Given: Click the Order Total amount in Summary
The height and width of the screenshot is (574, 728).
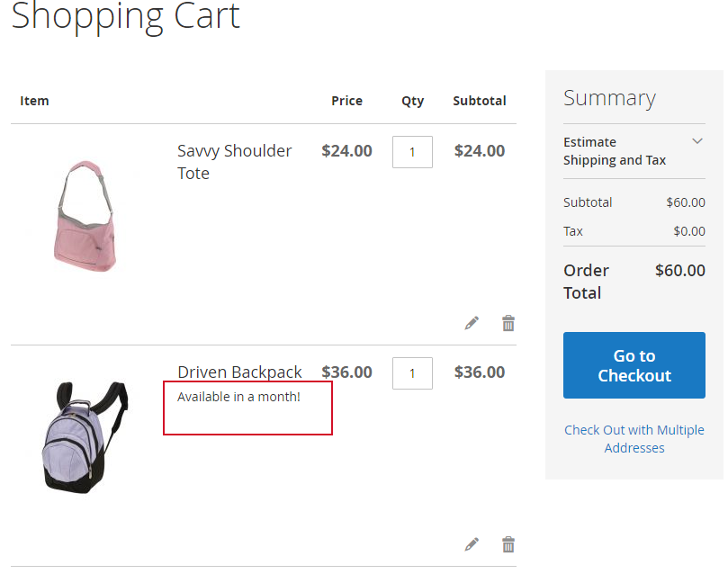Looking at the screenshot, I should [x=680, y=271].
